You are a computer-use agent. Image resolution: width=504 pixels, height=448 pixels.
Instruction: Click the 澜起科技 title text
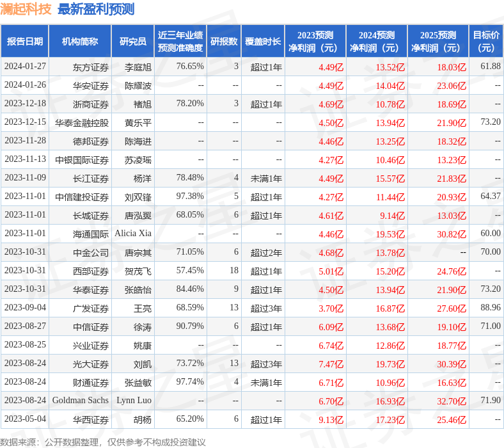click(26, 9)
